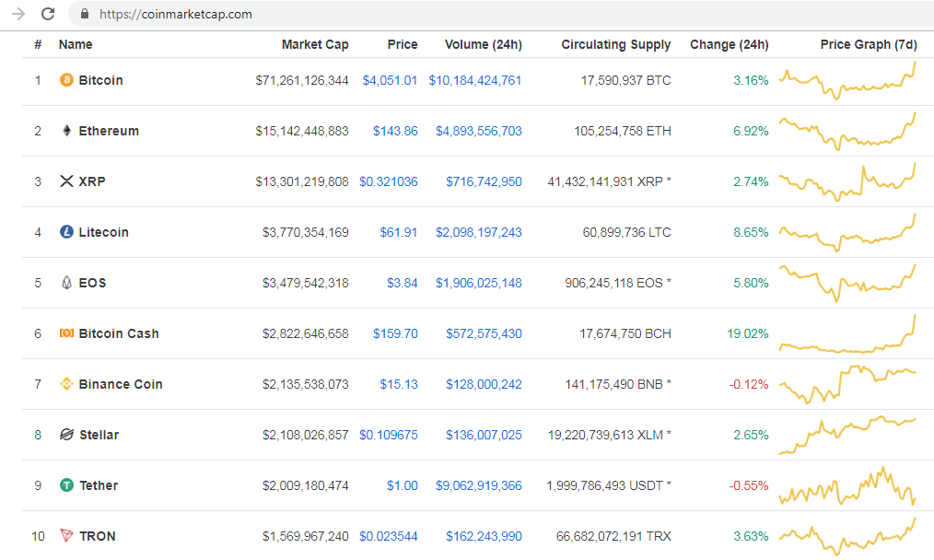934x560 pixels.
Task: Open the Litecoin name link
Action: (x=104, y=232)
